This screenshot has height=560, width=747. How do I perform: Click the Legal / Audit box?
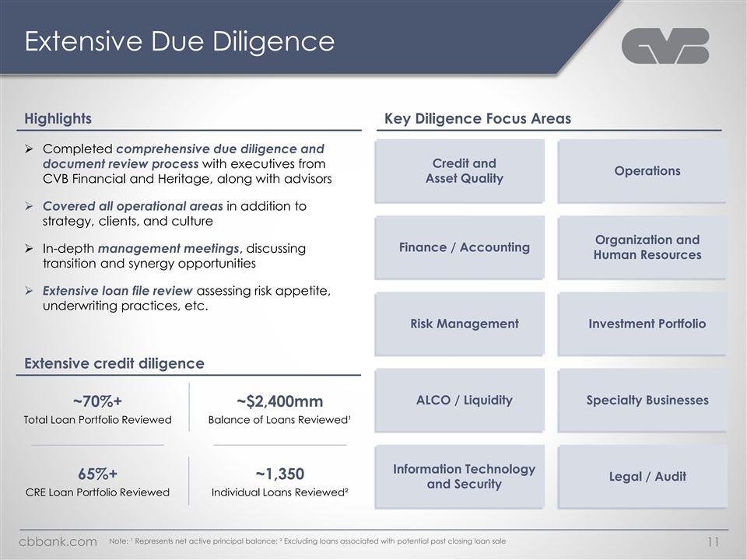647,476
